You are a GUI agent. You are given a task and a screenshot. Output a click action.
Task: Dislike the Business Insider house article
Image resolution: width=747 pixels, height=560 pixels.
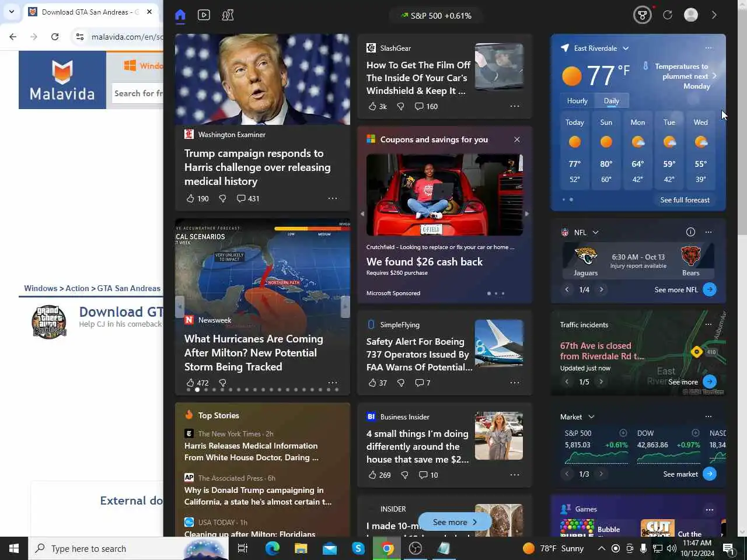point(404,475)
